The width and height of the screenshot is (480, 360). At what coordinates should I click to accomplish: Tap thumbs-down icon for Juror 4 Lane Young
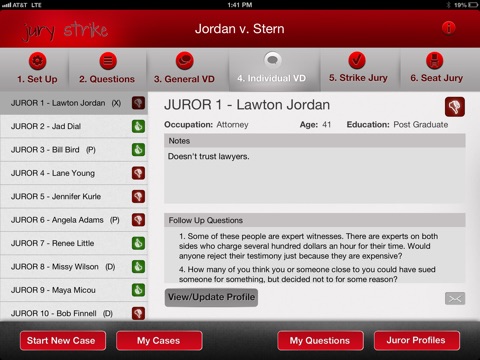click(138, 173)
